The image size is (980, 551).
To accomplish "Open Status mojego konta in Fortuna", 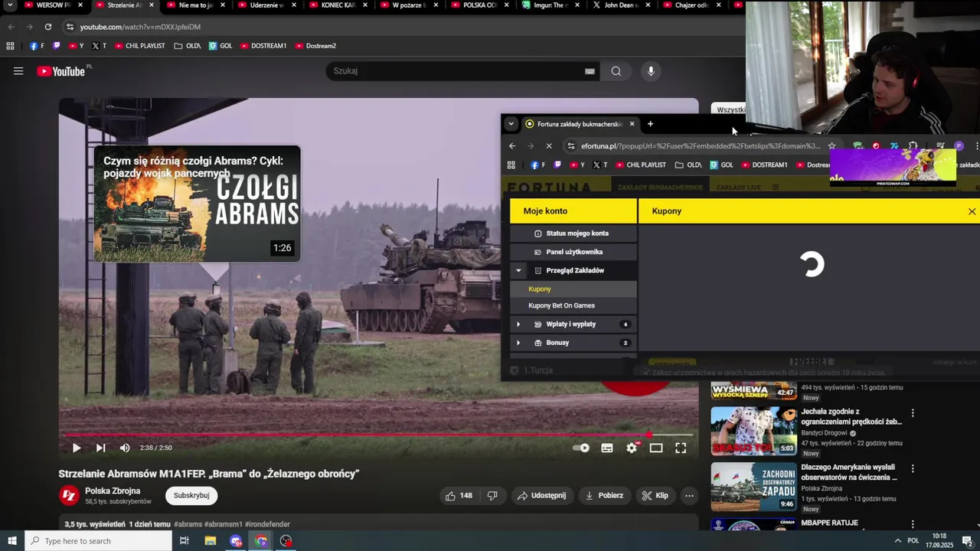I will pos(573,233).
